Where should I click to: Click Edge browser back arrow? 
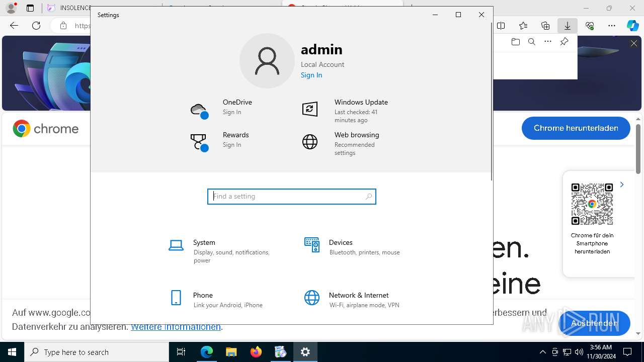[x=14, y=26]
